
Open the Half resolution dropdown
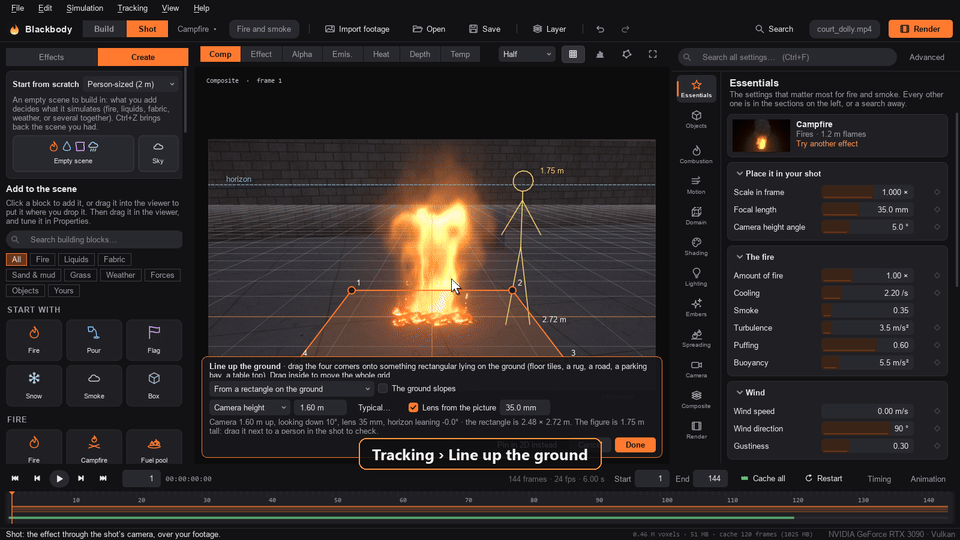[527, 54]
